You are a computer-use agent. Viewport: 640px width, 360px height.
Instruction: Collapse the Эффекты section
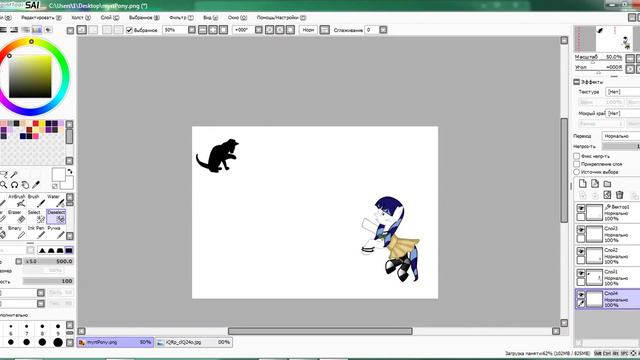pos(576,82)
